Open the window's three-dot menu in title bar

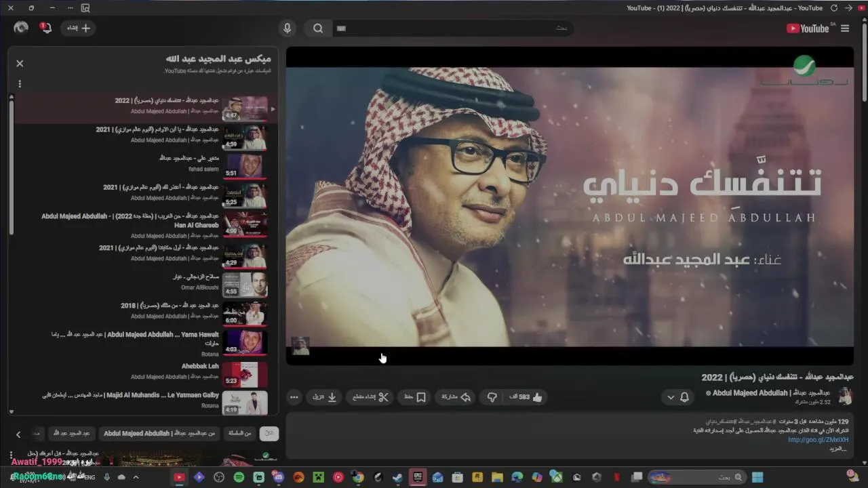pyautogui.click(x=69, y=8)
